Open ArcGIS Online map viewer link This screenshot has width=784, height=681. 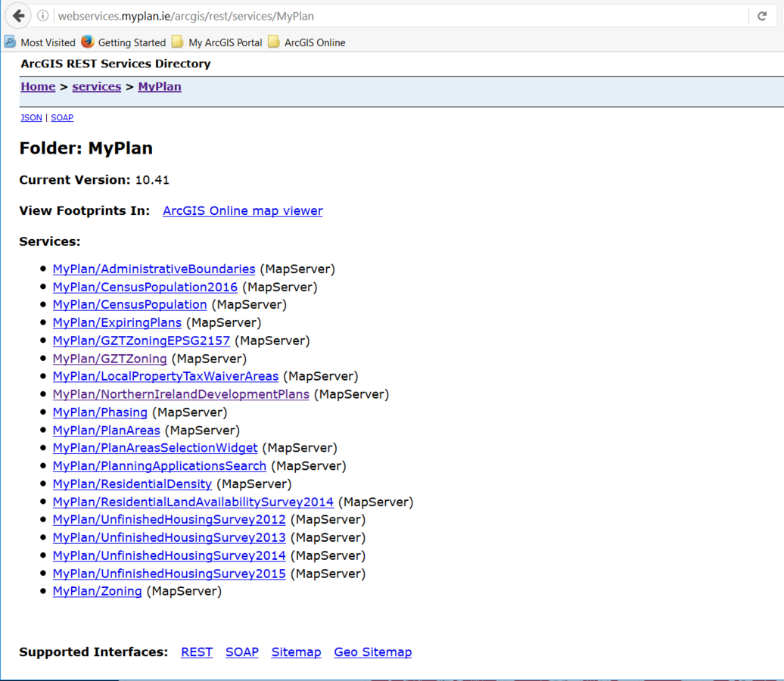pyautogui.click(x=242, y=211)
